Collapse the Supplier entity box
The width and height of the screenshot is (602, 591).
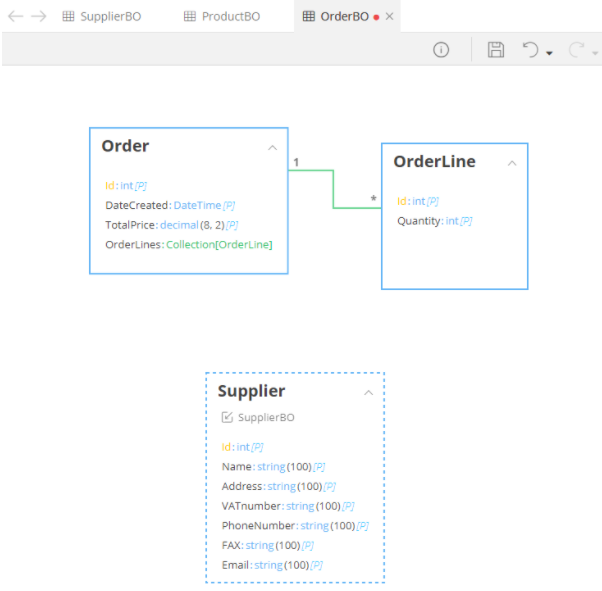point(368,393)
